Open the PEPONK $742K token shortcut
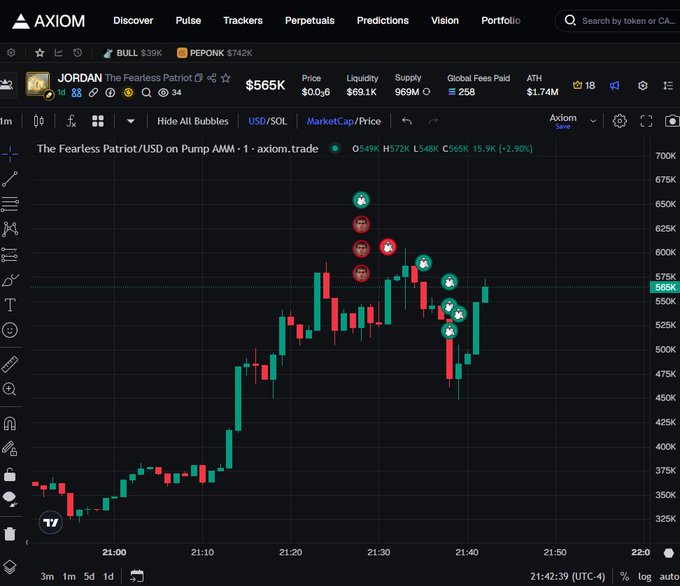The height and width of the screenshot is (586, 680). click(x=215, y=53)
